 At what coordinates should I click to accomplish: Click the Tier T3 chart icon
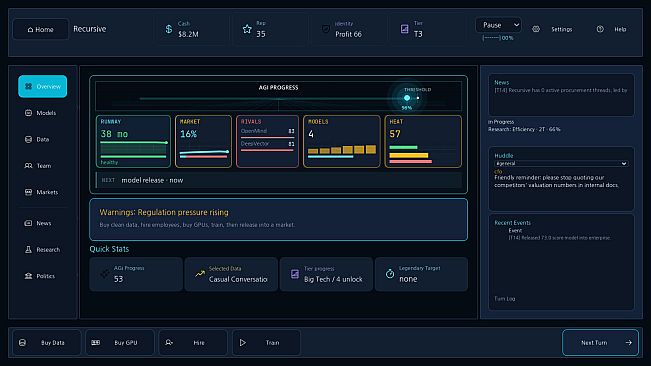point(404,29)
